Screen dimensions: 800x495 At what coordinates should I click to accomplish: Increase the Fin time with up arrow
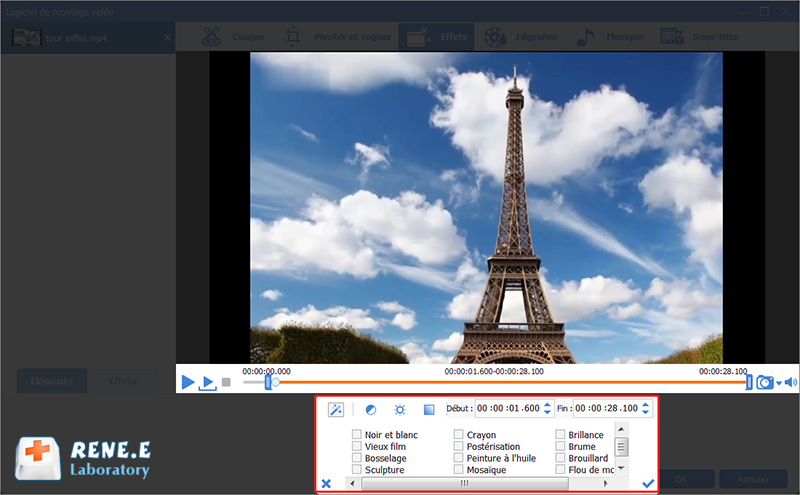click(x=645, y=405)
